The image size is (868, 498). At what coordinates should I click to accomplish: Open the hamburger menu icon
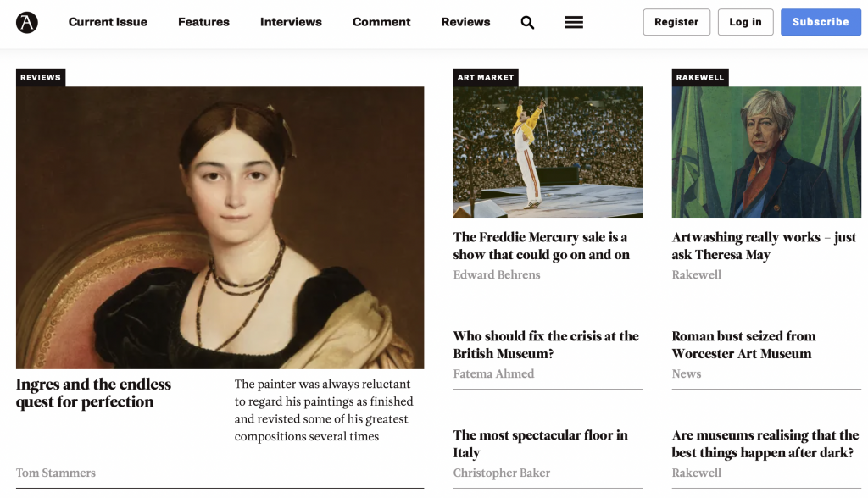574,22
